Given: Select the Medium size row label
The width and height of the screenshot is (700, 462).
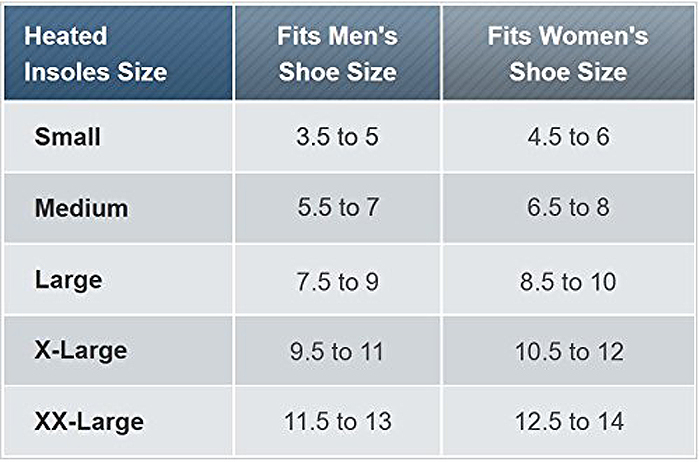Looking at the screenshot, I should click(x=81, y=208).
